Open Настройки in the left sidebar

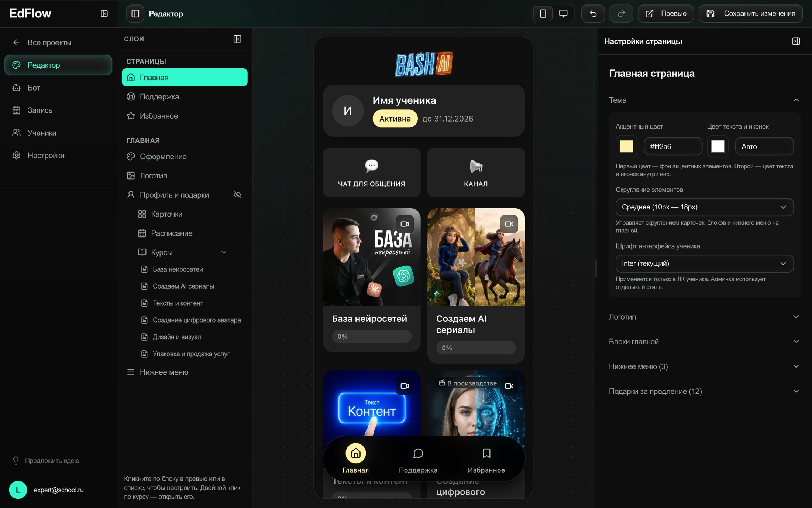point(58,155)
